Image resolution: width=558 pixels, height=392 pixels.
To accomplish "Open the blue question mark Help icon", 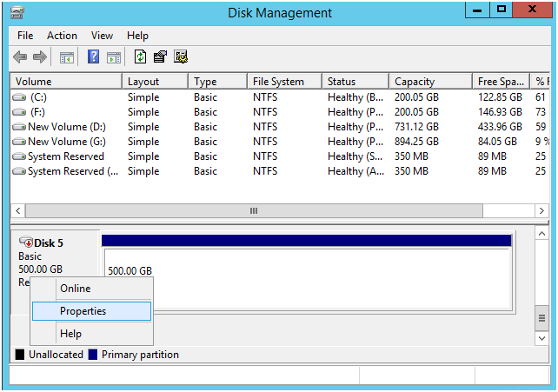I will coord(93,56).
